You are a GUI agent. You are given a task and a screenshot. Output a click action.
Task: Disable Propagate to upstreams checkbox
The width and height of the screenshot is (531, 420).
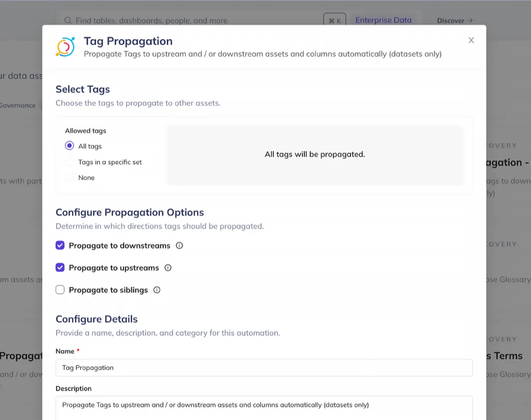60,268
